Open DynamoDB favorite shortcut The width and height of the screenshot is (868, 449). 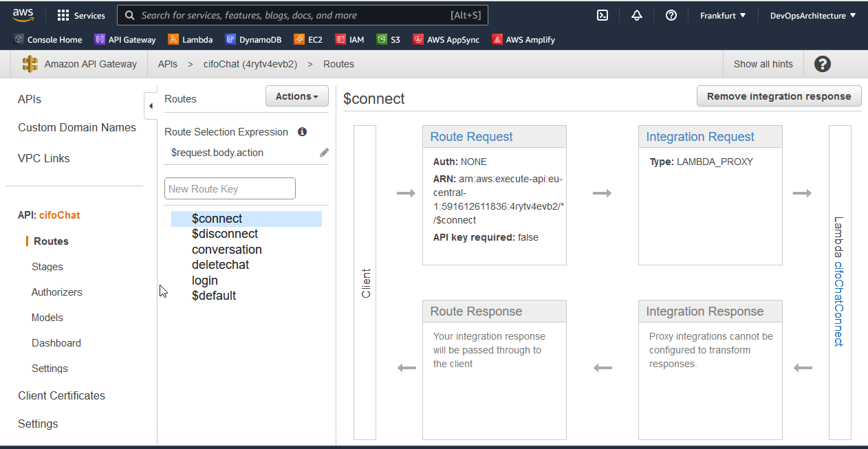[253, 40]
